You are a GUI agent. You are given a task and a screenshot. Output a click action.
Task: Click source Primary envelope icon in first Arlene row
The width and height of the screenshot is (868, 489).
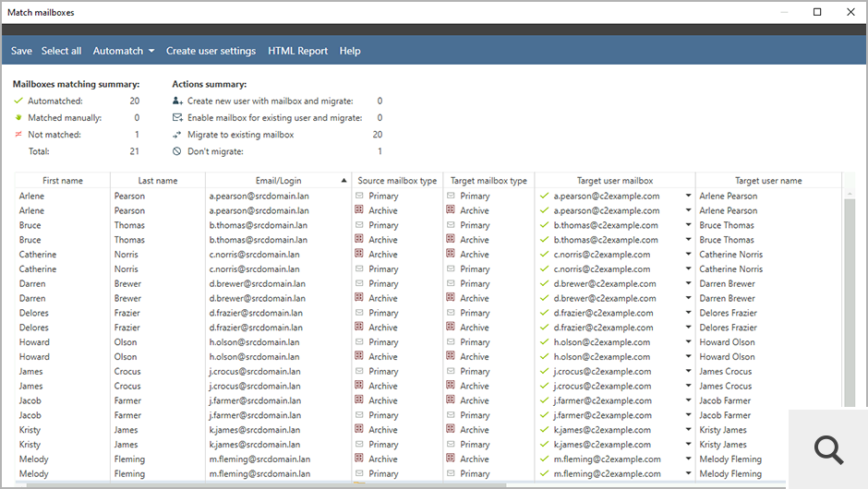click(359, 196)
